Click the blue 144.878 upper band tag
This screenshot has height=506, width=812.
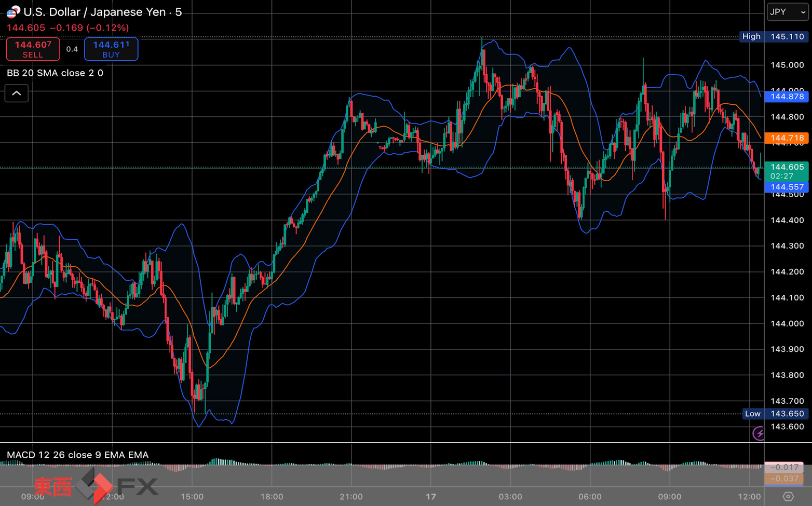point(787,97)
